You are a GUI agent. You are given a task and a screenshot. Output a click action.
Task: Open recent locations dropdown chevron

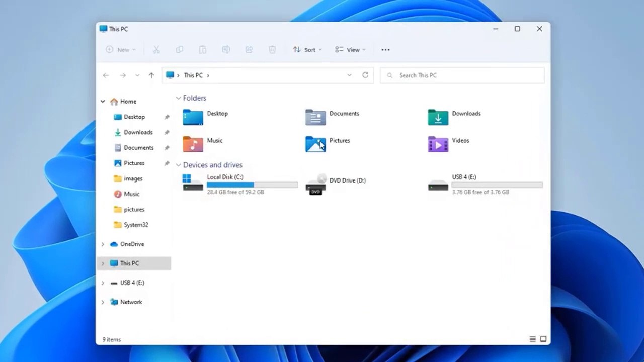point(137,75)
